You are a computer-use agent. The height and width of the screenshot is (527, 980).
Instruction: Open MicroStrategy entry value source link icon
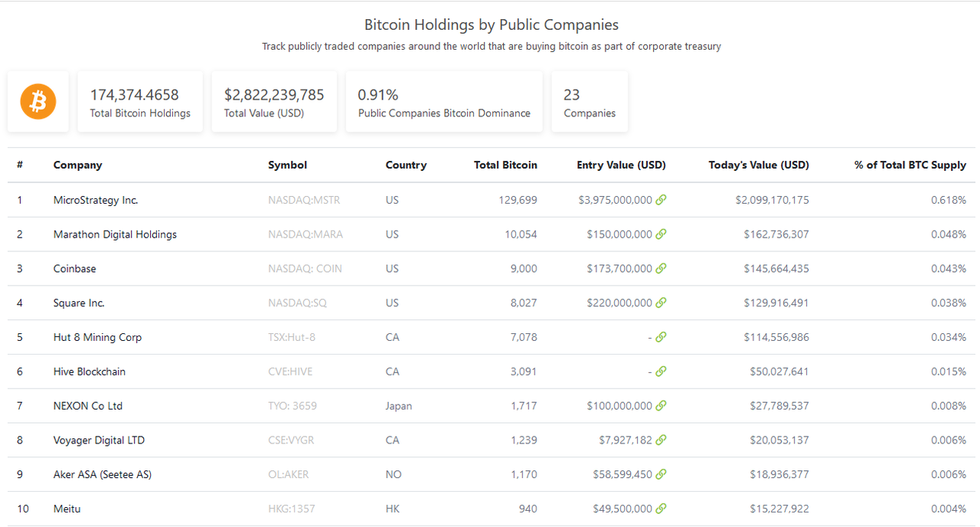pyautogui.click(x=661, y=200)
